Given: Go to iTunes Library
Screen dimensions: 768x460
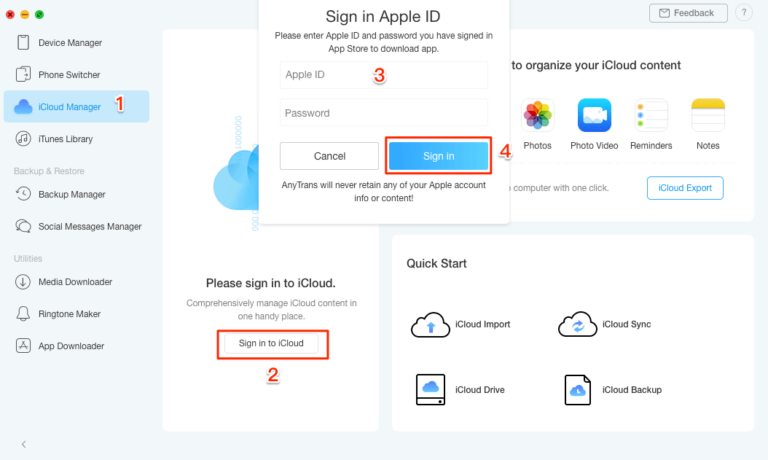Looking at the screenshot, I should point(65,139).
